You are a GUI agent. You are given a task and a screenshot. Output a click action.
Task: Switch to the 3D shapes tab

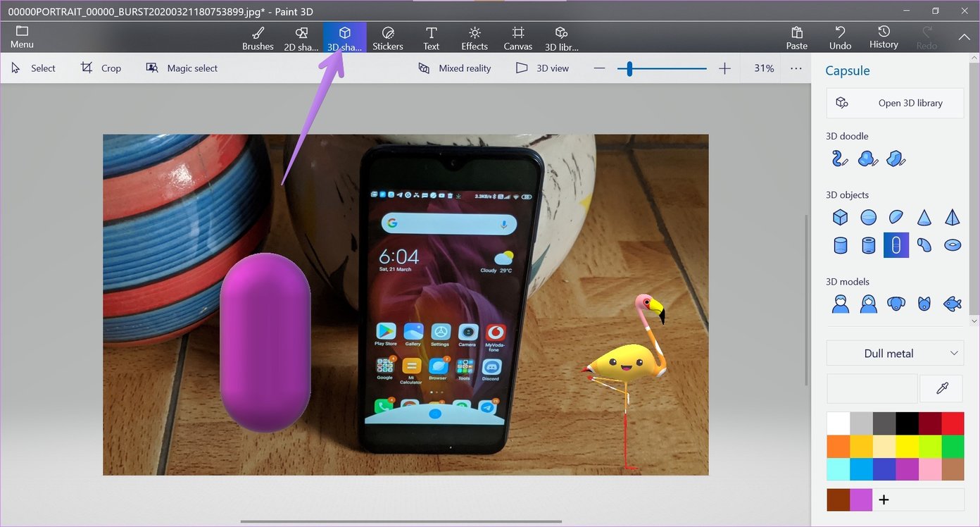(344, 37)
